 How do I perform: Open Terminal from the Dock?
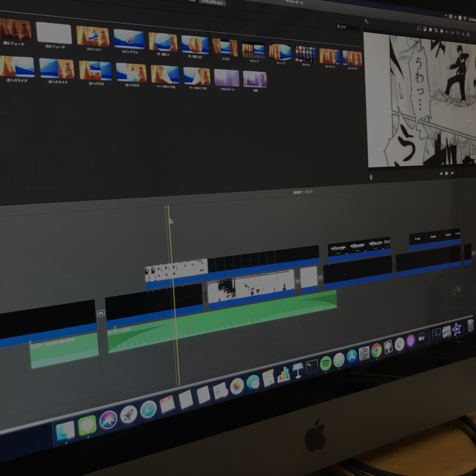point(312,367)
